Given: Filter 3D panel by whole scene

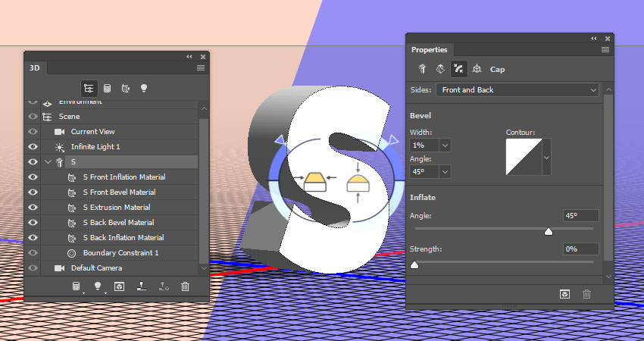Looking at the screenshot, I should (x=89, y=88).
